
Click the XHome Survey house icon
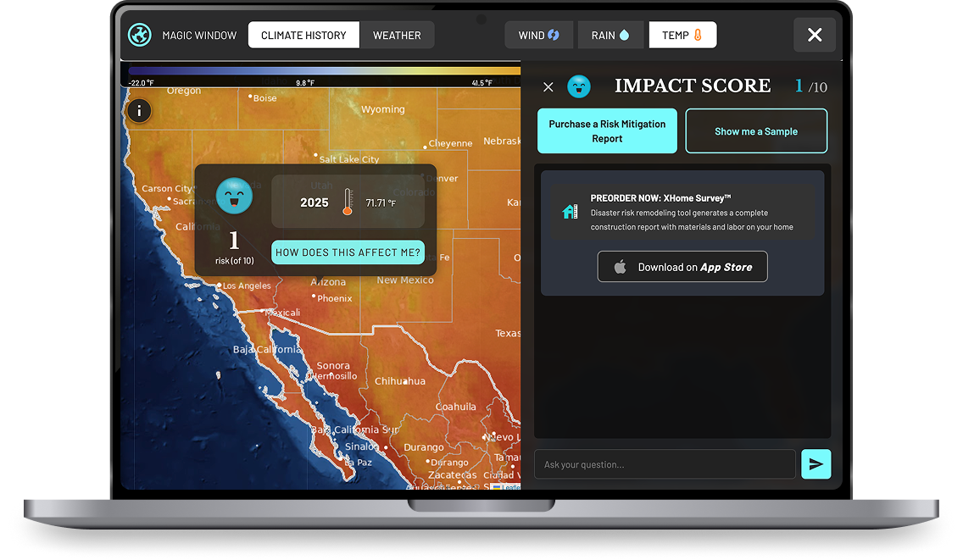570,211
